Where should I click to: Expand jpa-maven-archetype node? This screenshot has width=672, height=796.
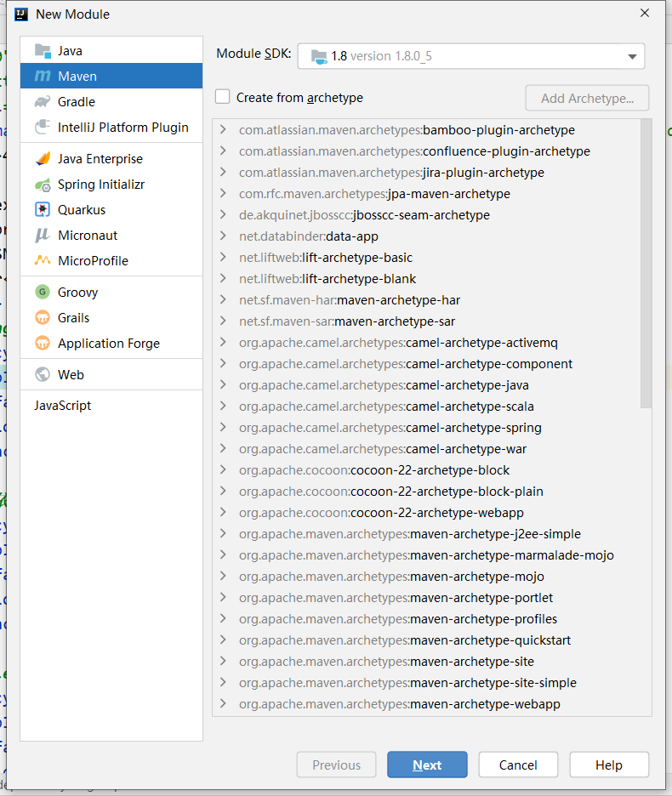[223, 194]
